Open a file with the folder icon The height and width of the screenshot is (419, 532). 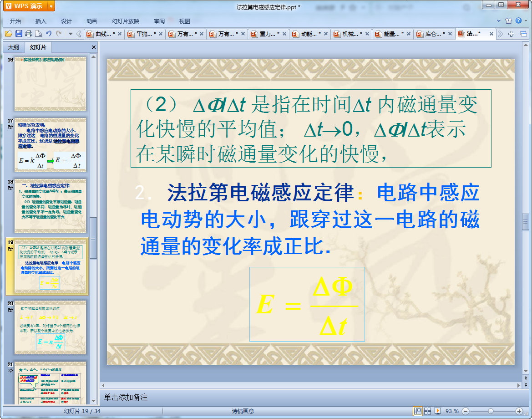tap(8, 34)
